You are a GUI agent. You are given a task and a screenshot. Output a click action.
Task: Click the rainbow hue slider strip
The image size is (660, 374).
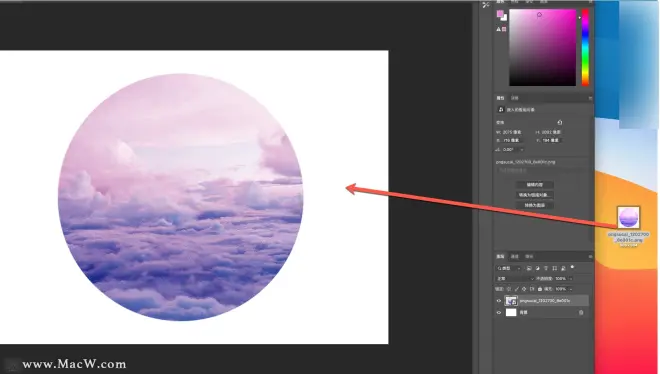[585, 48]
